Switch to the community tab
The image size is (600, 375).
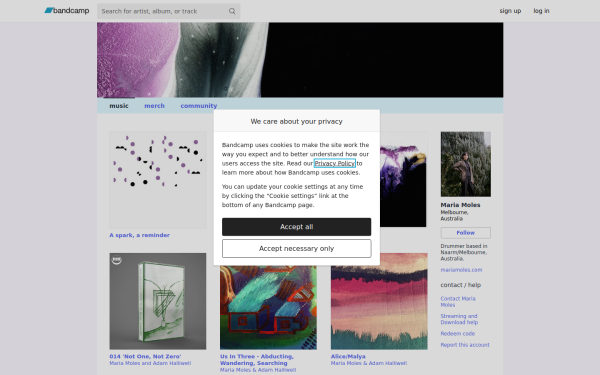pyautogui.click(x=199, y=106)
